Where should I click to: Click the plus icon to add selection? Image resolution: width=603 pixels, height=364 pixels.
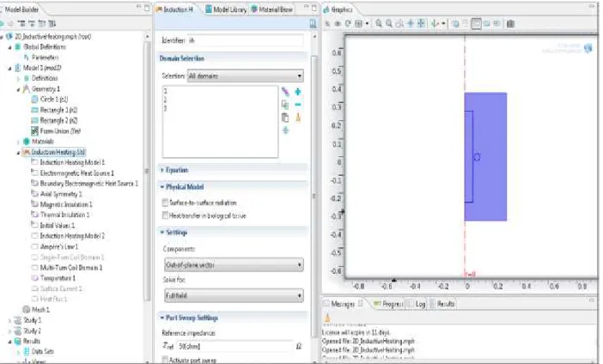click(298, 92)
